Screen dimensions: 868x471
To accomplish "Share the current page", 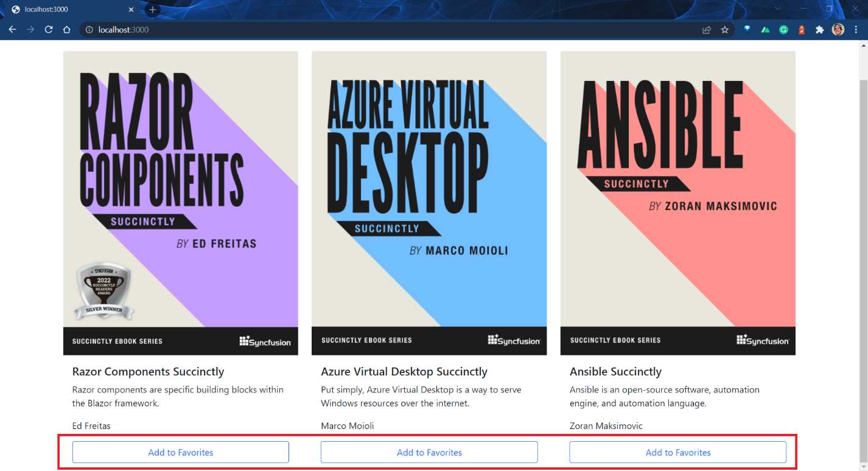I will [x=707, y=29].
